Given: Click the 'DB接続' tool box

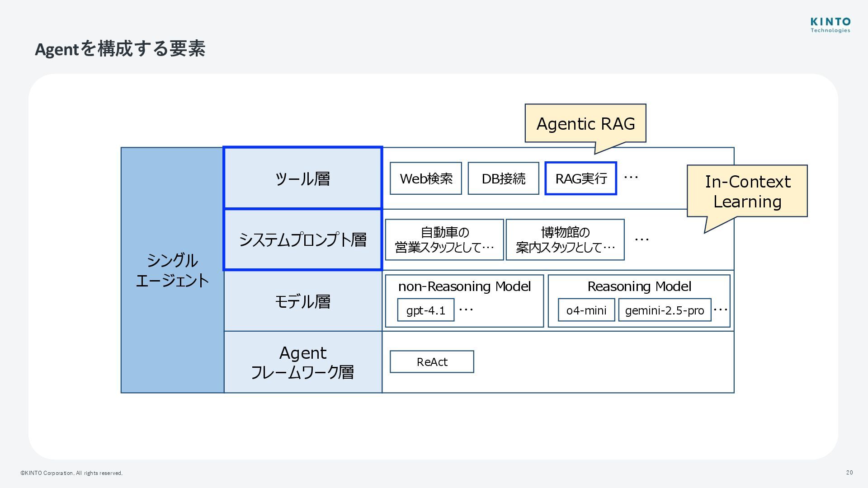Looking at the screenshot, I should pyautogui.click(x=503, y=178).
